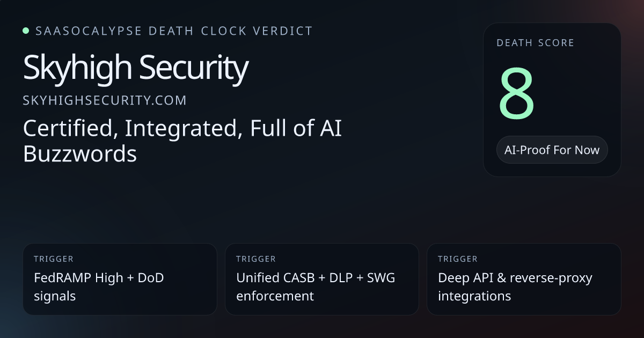Image resolution: width=644 pixels, height=338 pixels.
Task: Click the DEATH SCORE label
Action: tap(535, 43)
